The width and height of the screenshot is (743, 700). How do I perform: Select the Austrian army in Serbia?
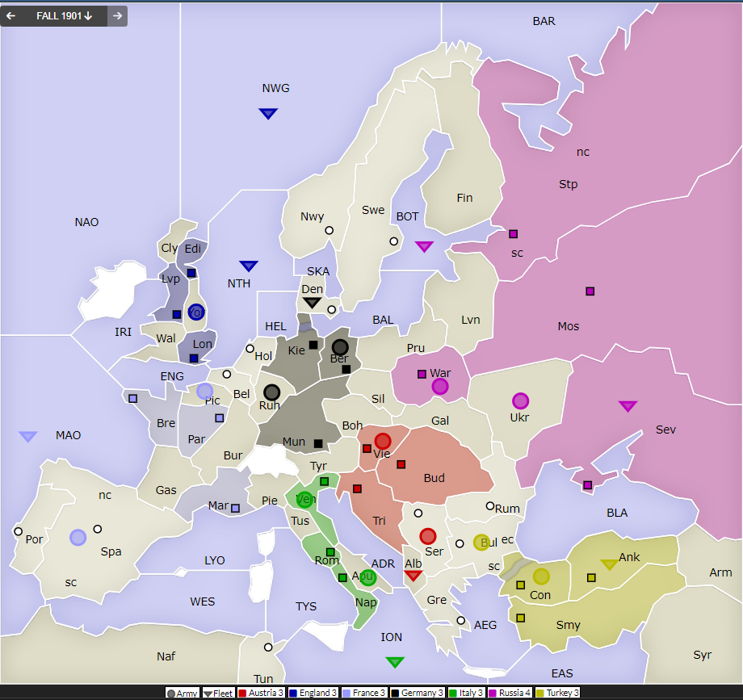[x=428, y=536]
